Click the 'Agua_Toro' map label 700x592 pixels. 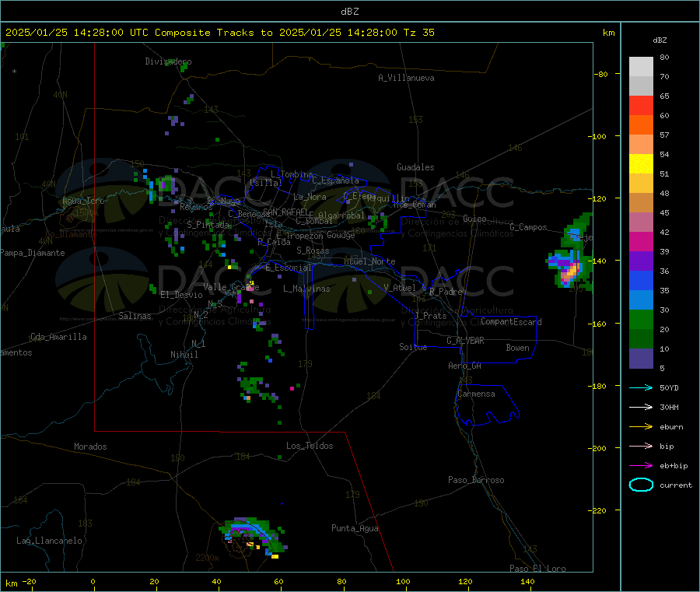pyautogui.click(x=83, y=201)
